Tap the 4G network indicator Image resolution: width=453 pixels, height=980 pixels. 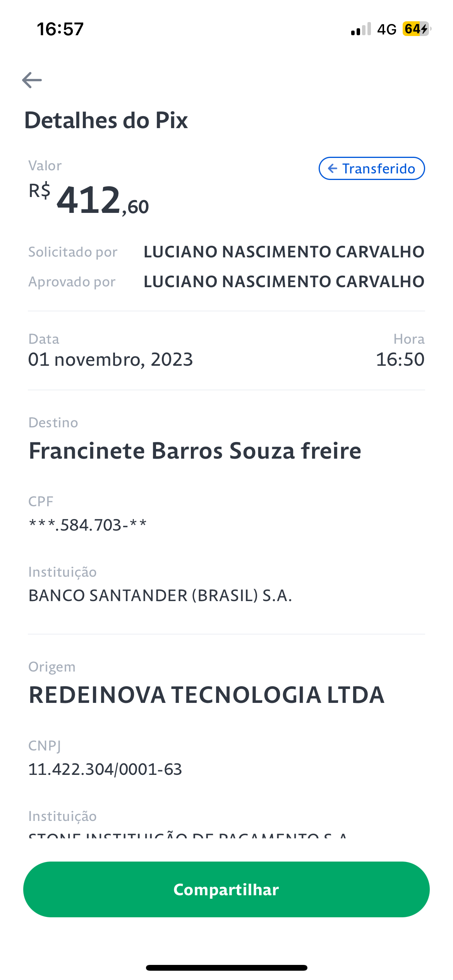387,29
